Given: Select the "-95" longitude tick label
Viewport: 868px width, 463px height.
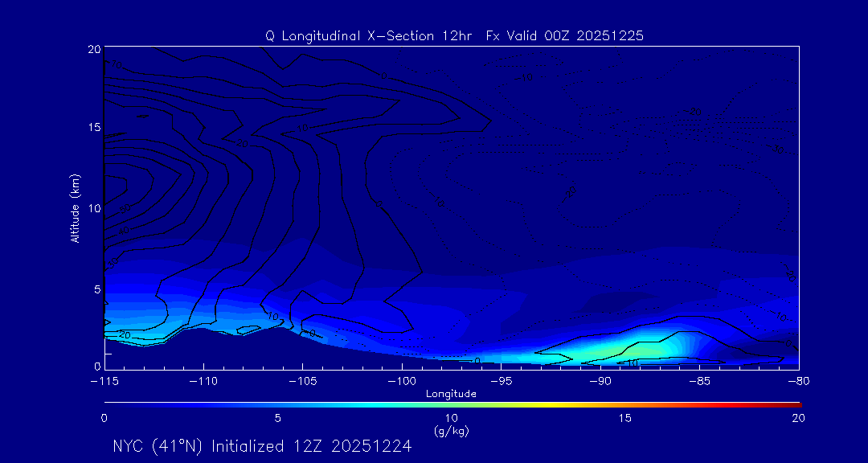Looking at the screenshot, I should coord(501,382).
